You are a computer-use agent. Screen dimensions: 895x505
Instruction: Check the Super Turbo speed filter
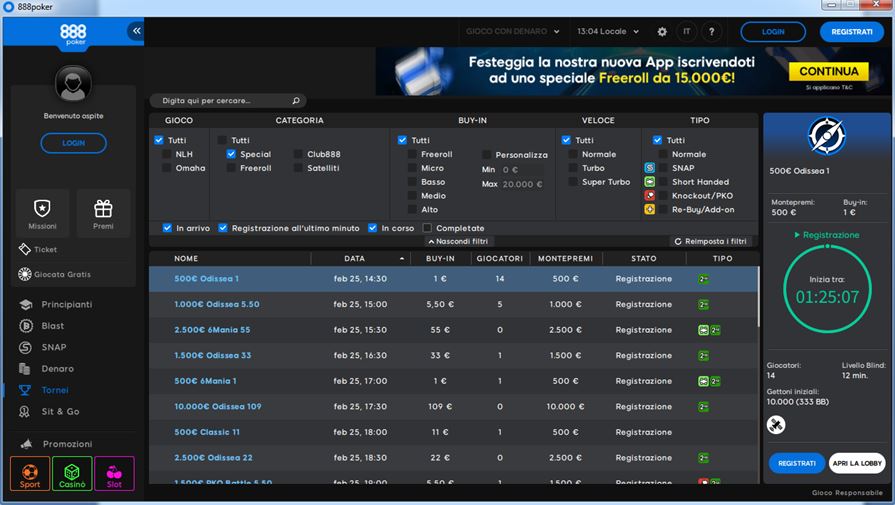(573, 181)
